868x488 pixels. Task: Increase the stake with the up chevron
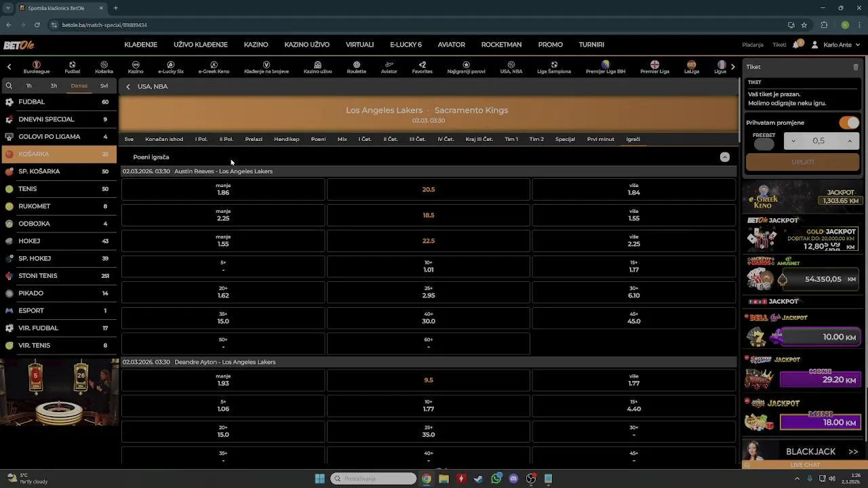[x=849, y=141]
